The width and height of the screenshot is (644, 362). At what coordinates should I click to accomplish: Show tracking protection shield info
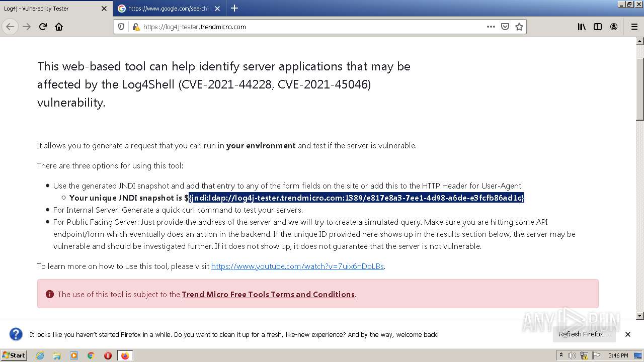pos(121,27)
